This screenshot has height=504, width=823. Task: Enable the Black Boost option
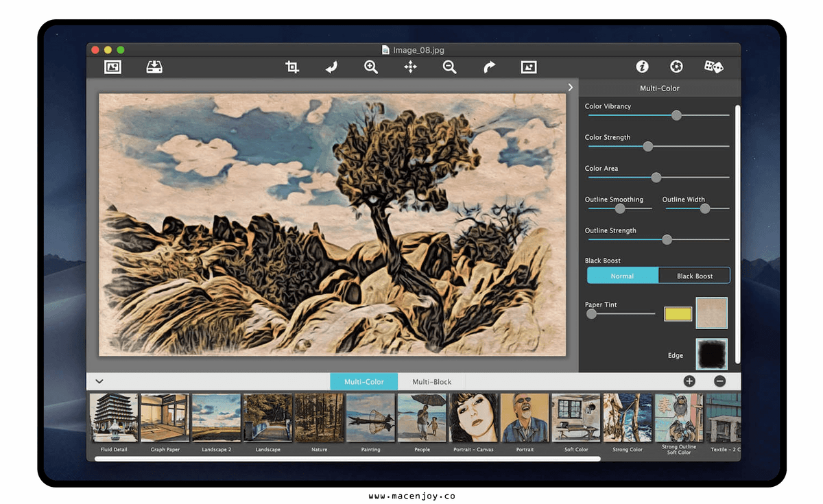(x=694, y=276)
